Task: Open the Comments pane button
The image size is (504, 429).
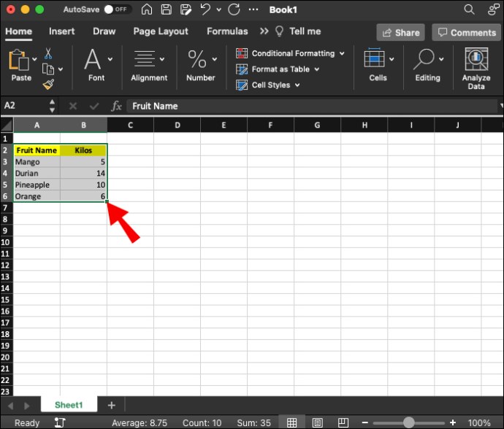Action: click(x=465, y=32)
